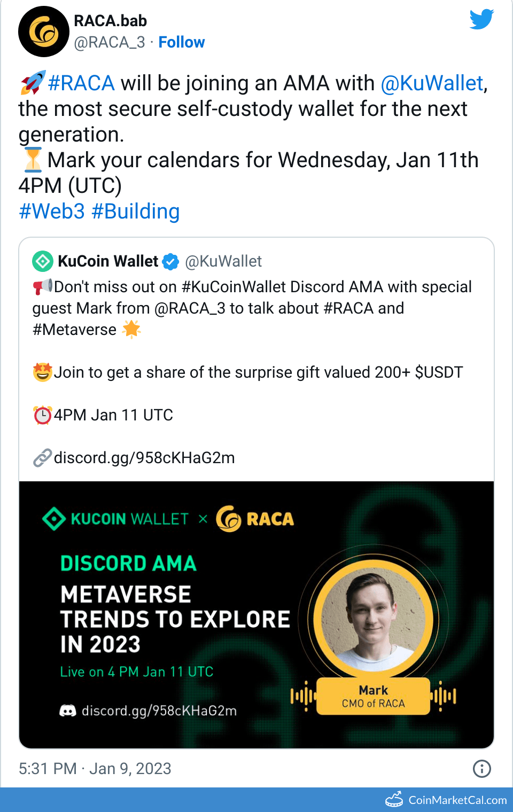Click the #Building hashtag
This screenshot has width=513, height=812.
136,212
